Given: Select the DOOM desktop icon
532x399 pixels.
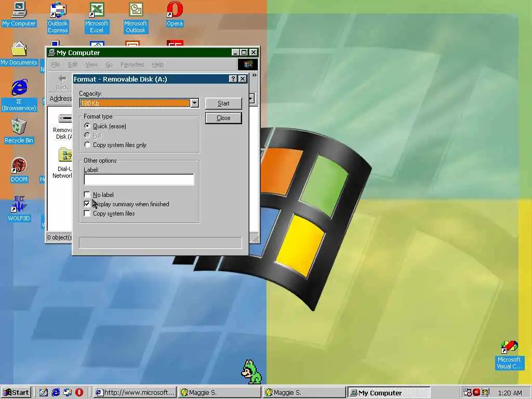Looking at the screenshot, I should [x=19, y=170].
